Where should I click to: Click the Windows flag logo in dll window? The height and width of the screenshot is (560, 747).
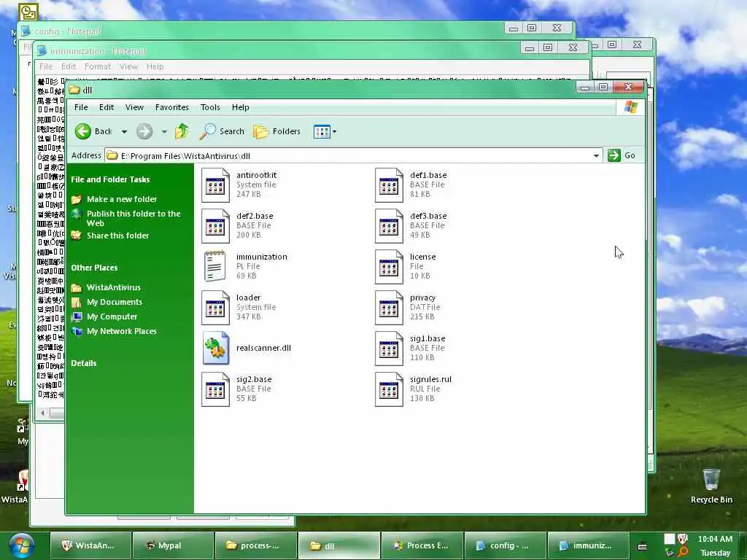click(x=631, y=107)
